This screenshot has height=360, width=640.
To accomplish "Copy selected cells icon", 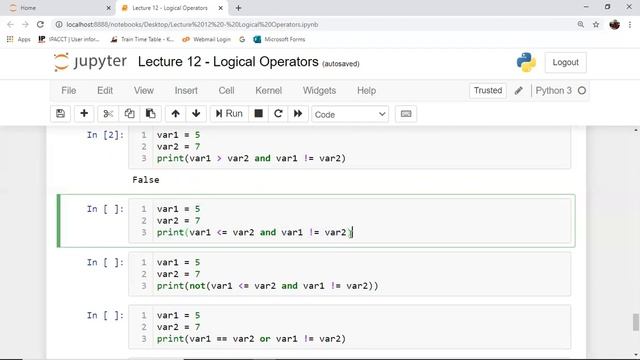I will (129, 114).
